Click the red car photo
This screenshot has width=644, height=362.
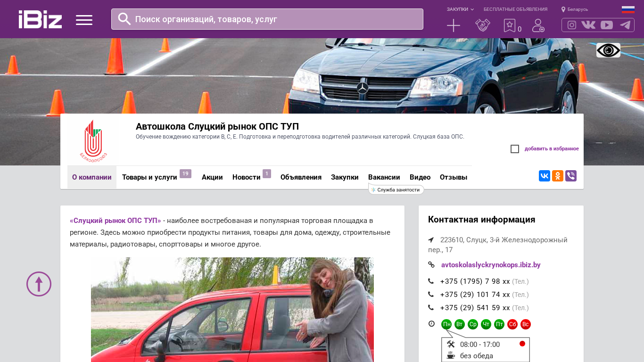click(232, 310)
